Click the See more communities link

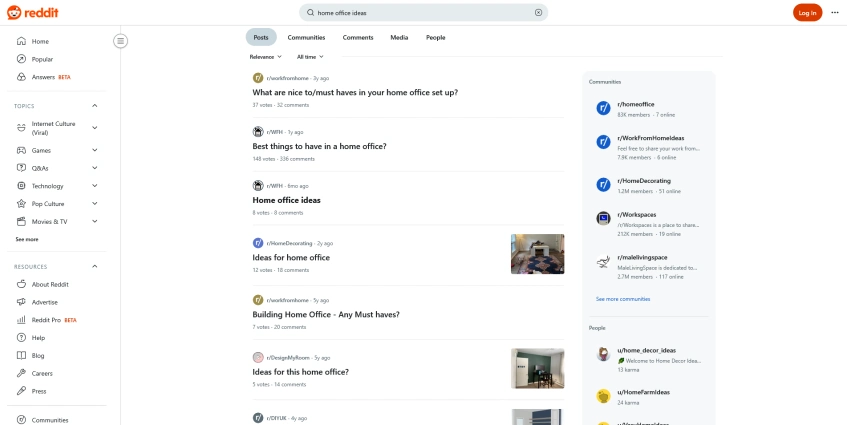(x=623, y=299)
